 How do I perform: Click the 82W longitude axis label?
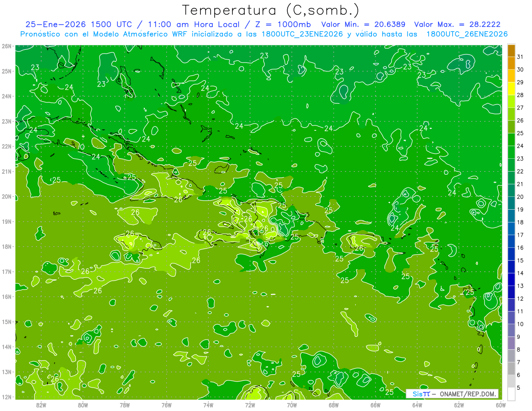tap(41, 405)
